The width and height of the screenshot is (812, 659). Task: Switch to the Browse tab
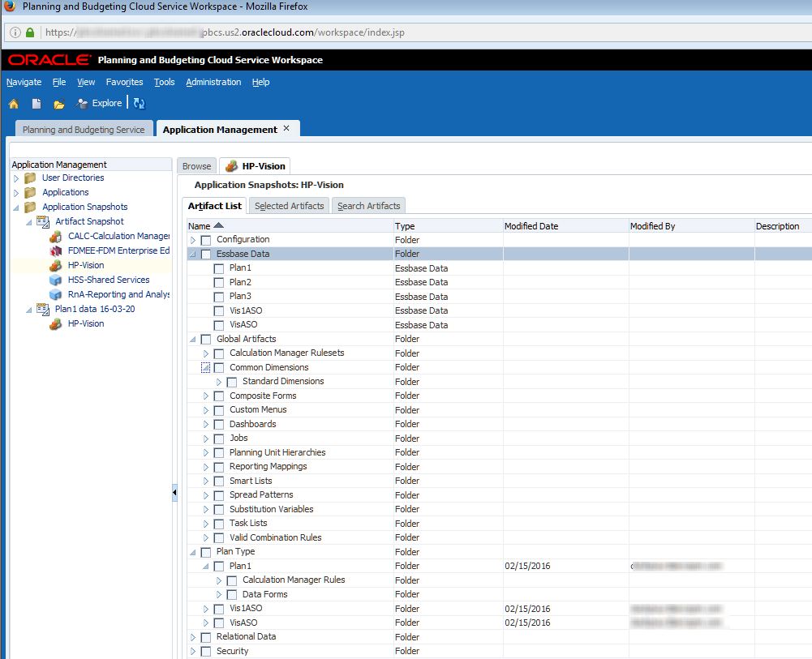point(197,166)
